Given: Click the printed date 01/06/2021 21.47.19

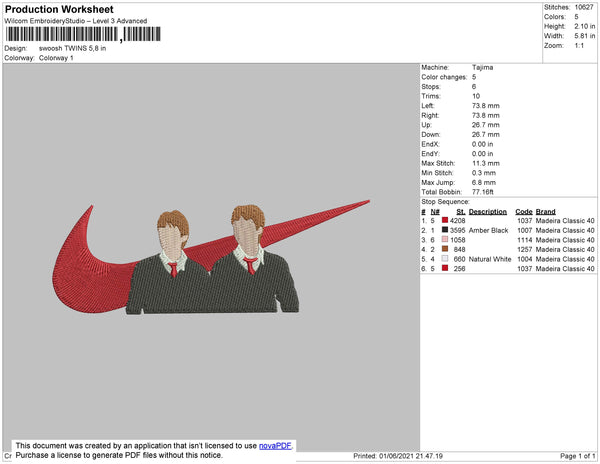Looking at the screenshot, I should point(411,456).
